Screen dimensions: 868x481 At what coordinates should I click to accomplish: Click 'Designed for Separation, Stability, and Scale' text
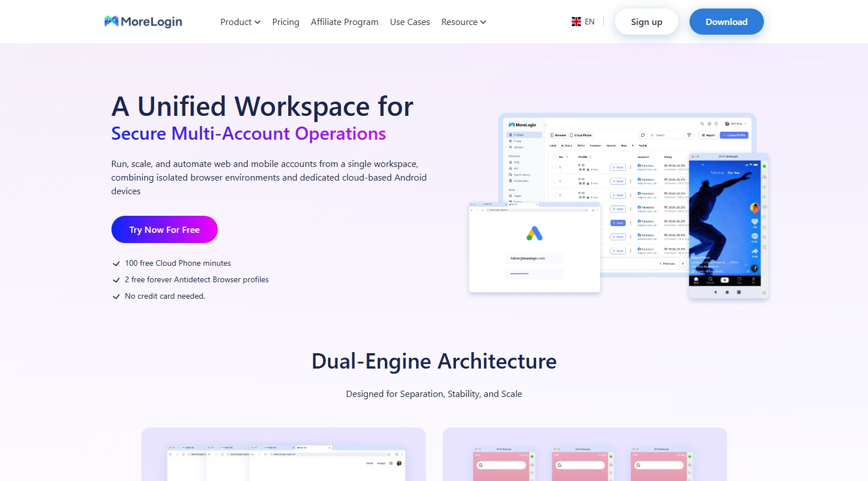[x=434, y=394]
